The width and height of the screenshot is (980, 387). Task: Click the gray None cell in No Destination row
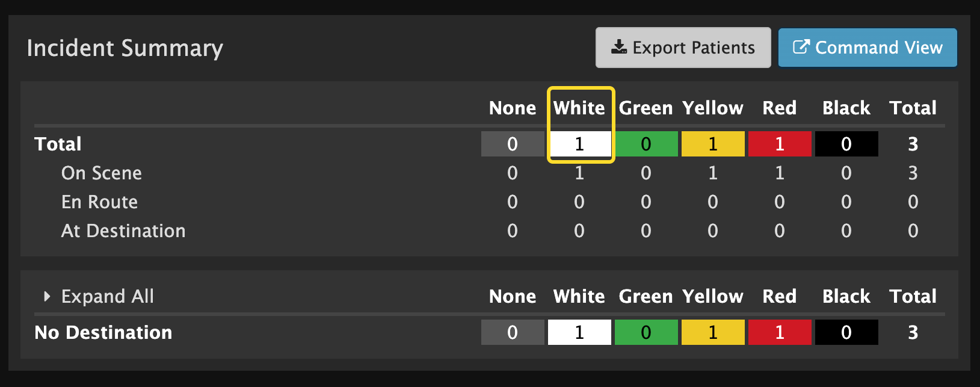click(x=512, y=332)
